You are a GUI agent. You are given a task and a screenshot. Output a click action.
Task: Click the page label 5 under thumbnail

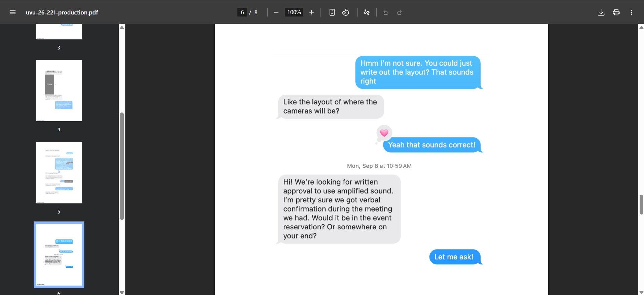[x=59, y=212]
